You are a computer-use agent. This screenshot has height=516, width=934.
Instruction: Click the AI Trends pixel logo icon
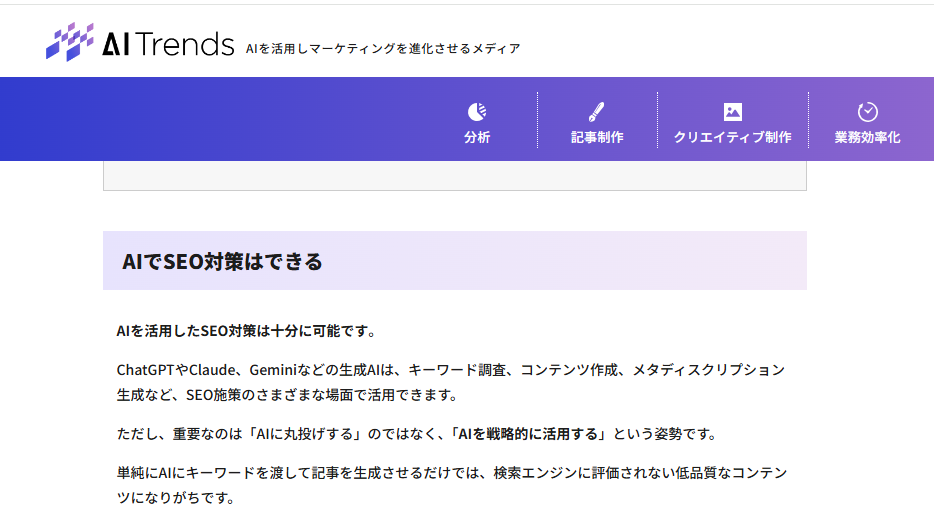point(70,42)
